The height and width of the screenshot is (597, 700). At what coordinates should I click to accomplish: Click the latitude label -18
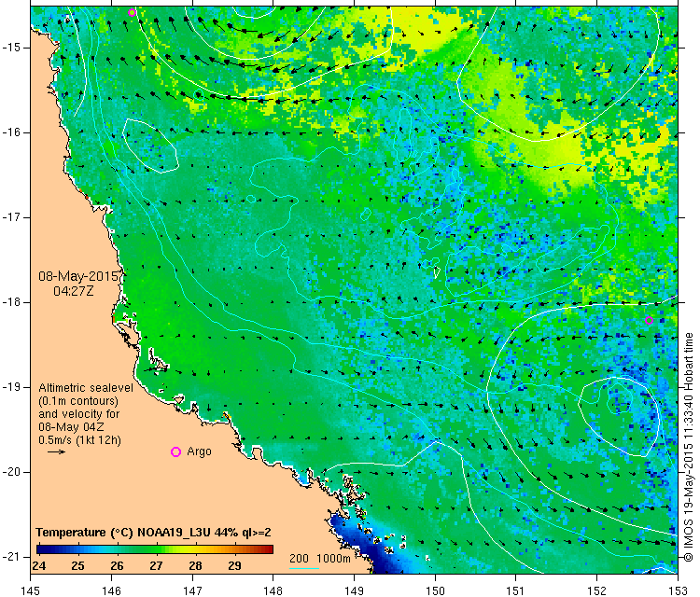coord(11,302)
